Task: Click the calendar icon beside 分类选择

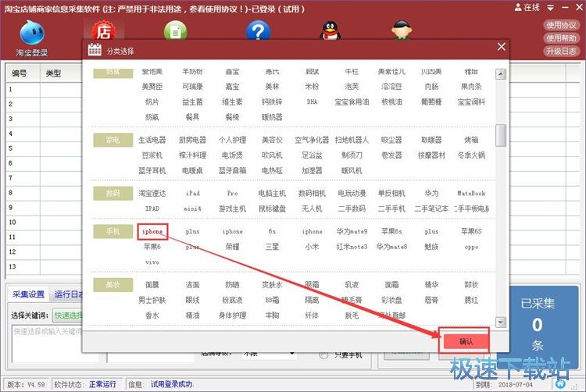Action: tap(95, 50)
